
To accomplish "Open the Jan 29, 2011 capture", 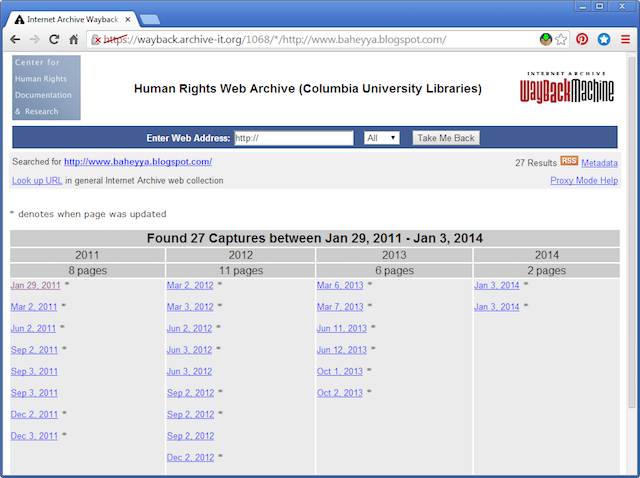I will point(35,285).
